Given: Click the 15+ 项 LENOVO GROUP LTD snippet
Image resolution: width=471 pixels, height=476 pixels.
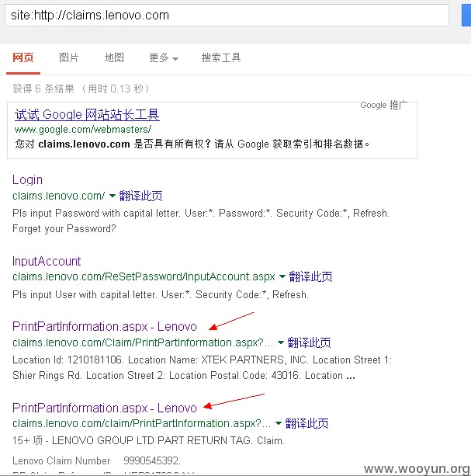Looking at the screenshot, I should 149,440.
